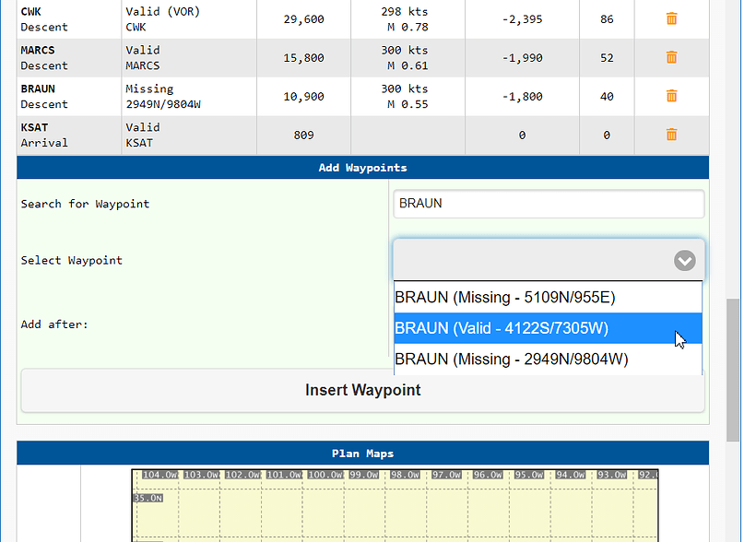756x542 pixels.
Task: Click the Valid MARCS status cell
Action: 189,58
